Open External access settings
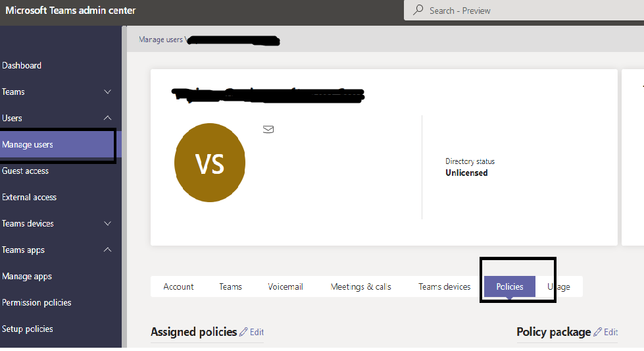 (29, 198)
